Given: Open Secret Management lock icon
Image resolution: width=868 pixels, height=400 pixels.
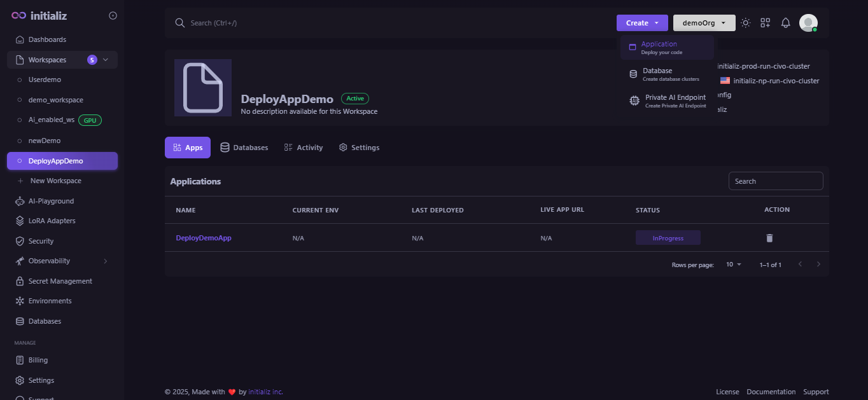Looking at the screenshot, I should [x=20, y=281].
